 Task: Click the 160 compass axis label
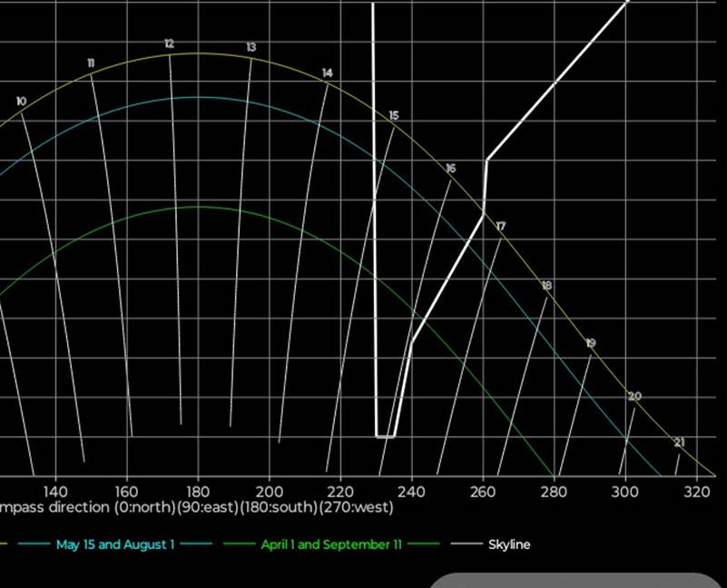click(x=126, y=492)
